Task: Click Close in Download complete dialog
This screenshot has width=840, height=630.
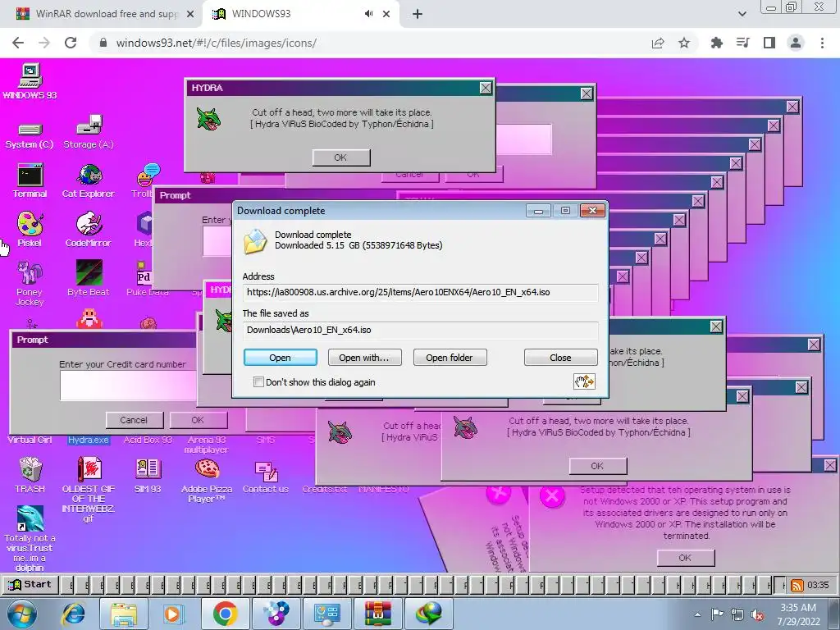Action: pyautogui.click(x=560, y=358)
